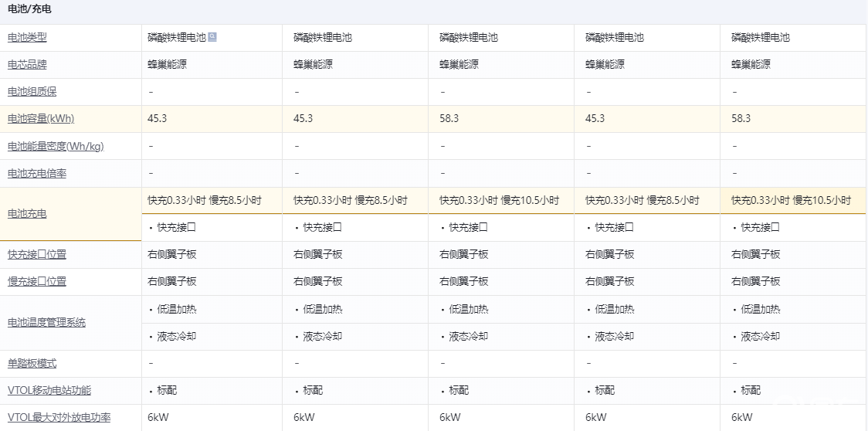868x431 pixels.
Task: Click the 45.3 capacity value in the fourth column
Action: coord(595,119)
